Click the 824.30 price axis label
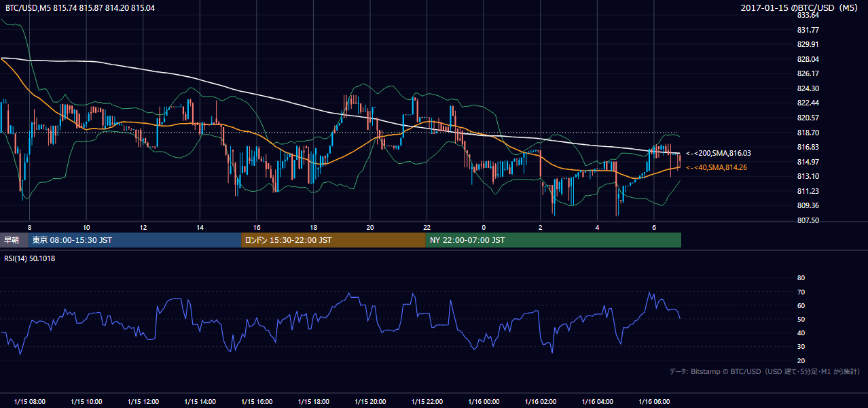Viewport: 868px width, 408px height. click(x=808, y=88)
